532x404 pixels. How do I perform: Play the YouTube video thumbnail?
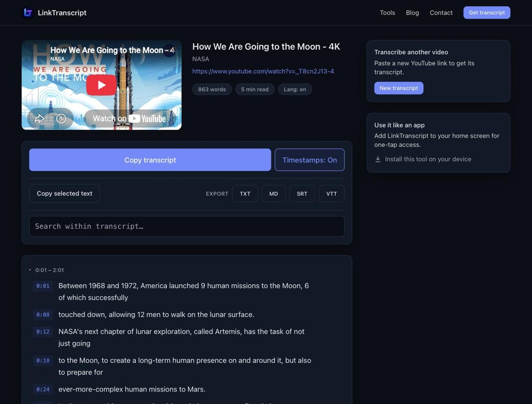point(102,85)
